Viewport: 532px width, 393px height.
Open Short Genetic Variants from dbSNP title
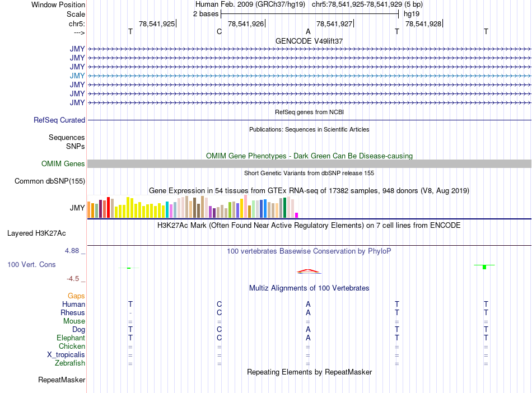(309, 173)
